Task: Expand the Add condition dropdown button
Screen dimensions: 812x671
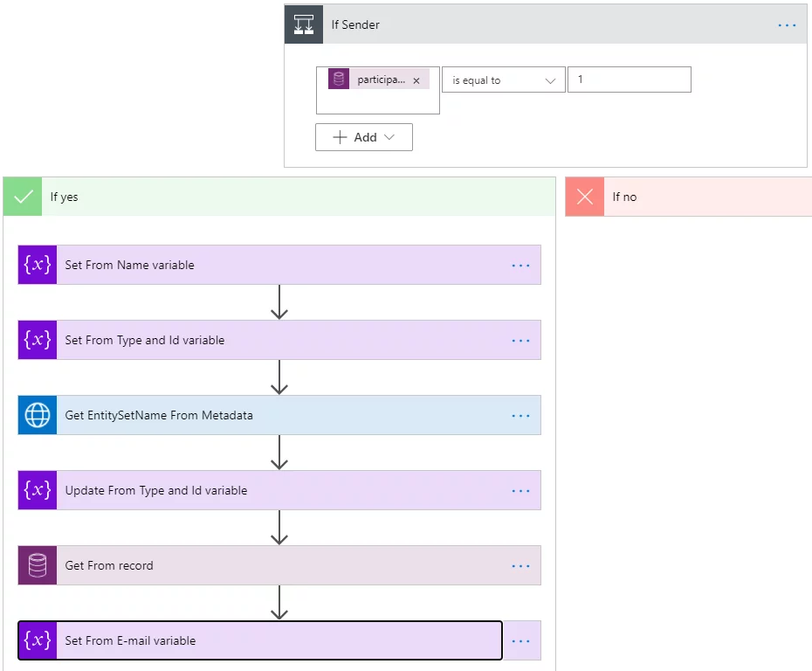Action: [x=364, y=137]
